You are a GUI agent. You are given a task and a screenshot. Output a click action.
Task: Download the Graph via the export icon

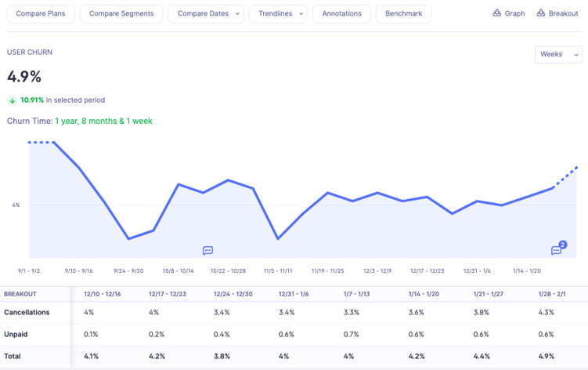pos(497,13)
